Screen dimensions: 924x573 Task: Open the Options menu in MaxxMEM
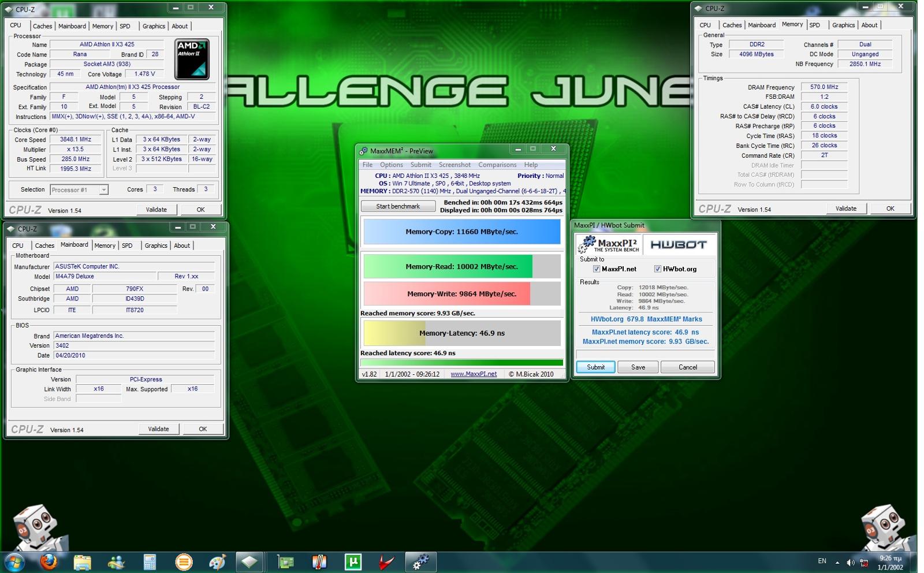click(x=392, y=165)
